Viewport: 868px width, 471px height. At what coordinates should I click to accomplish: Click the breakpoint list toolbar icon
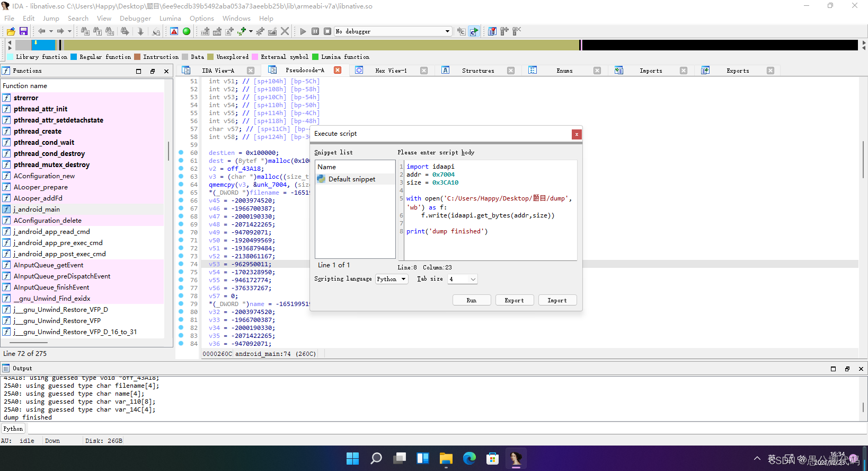pyautogui.click(x=492, y=31)
